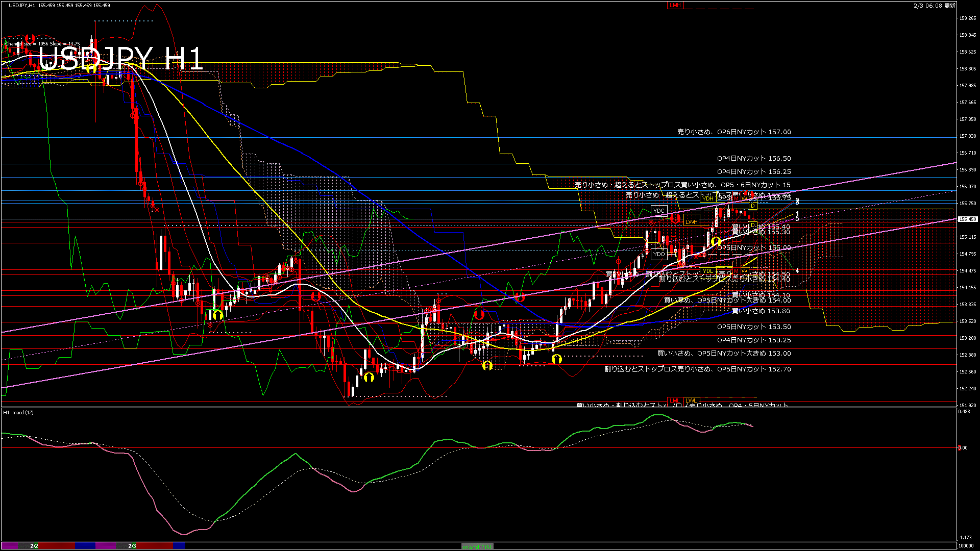Click the YDO price label box

659,254
